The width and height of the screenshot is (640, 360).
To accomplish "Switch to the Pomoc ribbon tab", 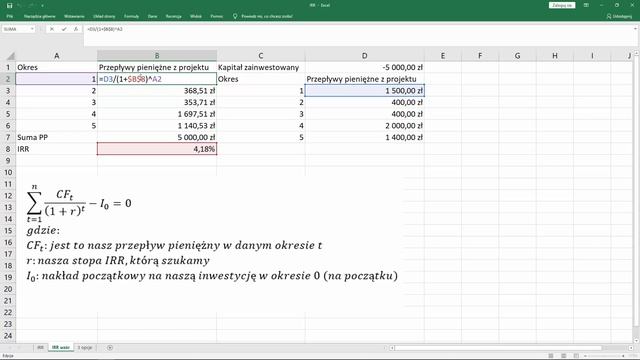I will 217,16.
